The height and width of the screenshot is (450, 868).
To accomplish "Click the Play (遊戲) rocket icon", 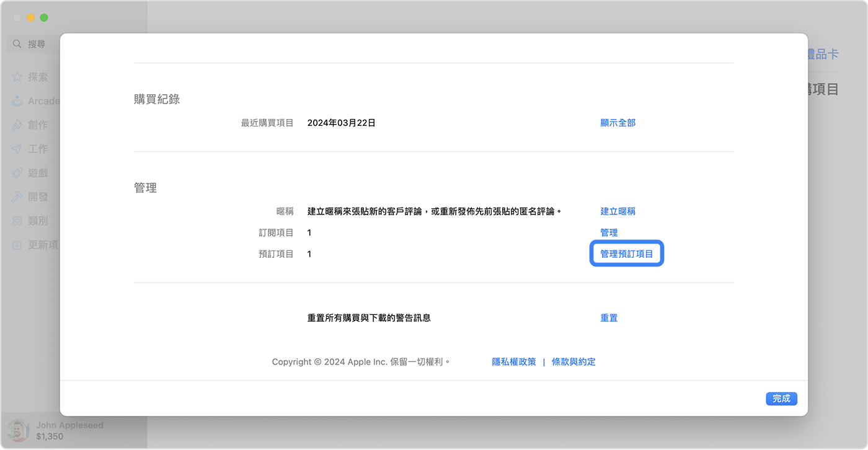I will coord(17,173).
